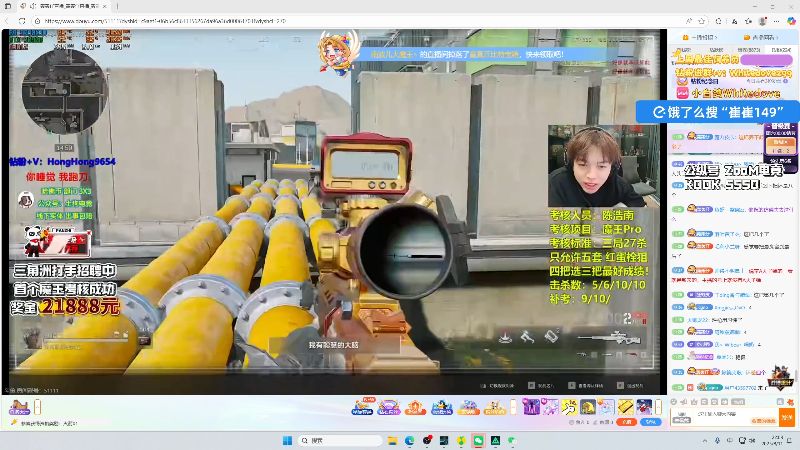Switch to third chat panel tab
The height and width of the screenshot is (450, 800).
click(748, 49)
